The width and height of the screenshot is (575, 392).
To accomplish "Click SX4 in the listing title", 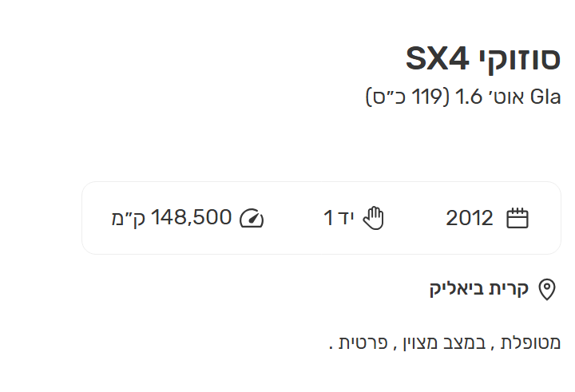I will [437, 58].
